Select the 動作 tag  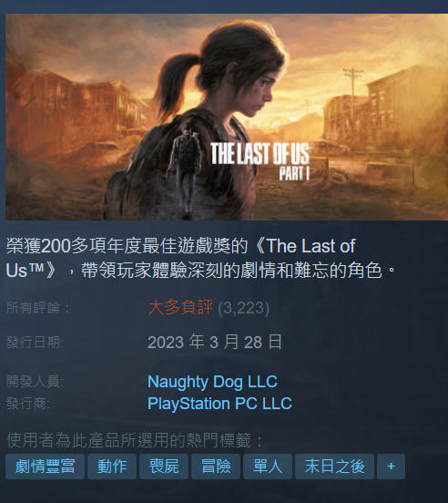tap(112, 467)
